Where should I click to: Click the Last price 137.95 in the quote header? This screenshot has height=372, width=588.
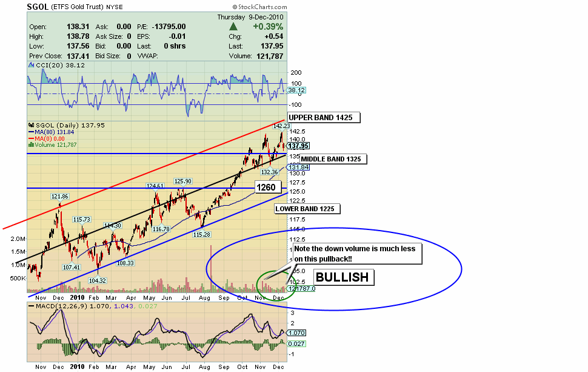tap(272, 46)
